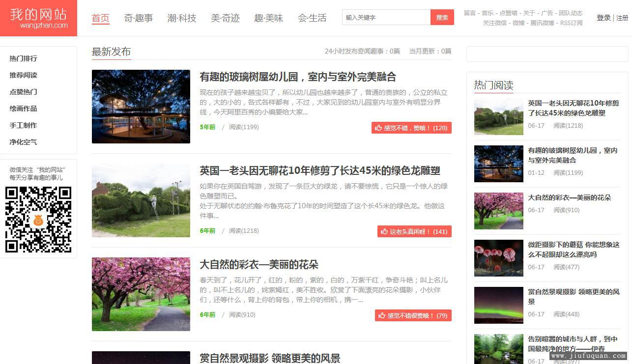632x364 pixels.
Task: Click the 注册 register link
Action: [622, 18]
